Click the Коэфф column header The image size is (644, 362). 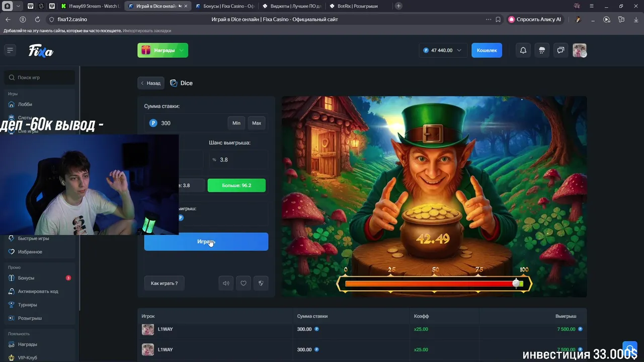(x=421, y=316)
